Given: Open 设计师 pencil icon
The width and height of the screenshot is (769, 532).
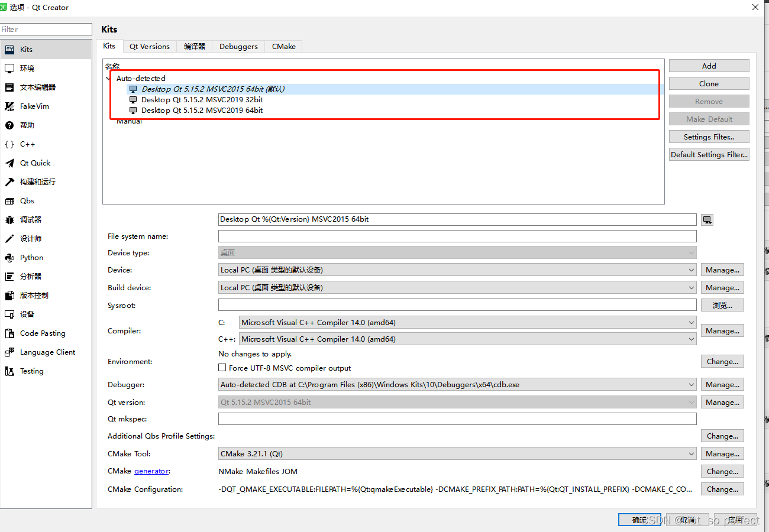Looking at the screenshot, I should pos(9,238).
